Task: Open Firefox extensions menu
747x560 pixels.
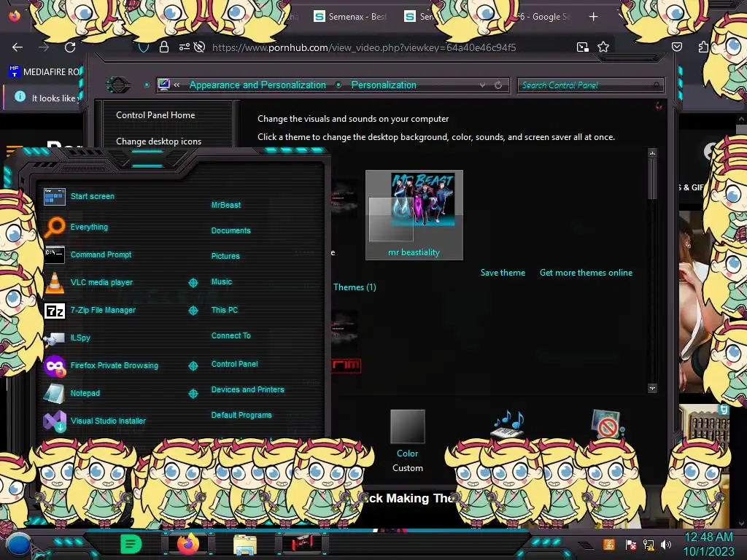Action: (x=704, y=47)
